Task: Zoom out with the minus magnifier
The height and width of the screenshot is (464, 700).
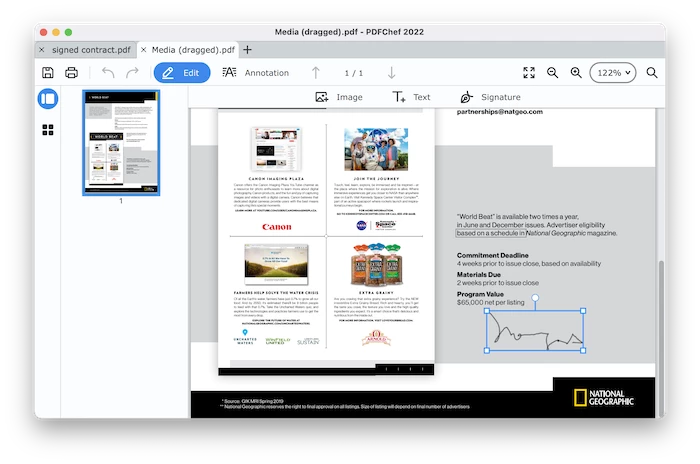Action: (552, 72)
